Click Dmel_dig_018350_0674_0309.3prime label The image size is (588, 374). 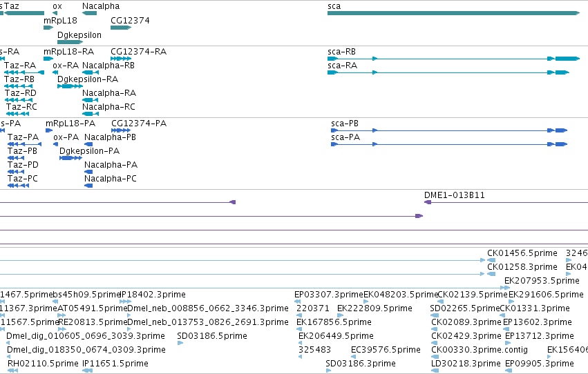tap(86, 350)
